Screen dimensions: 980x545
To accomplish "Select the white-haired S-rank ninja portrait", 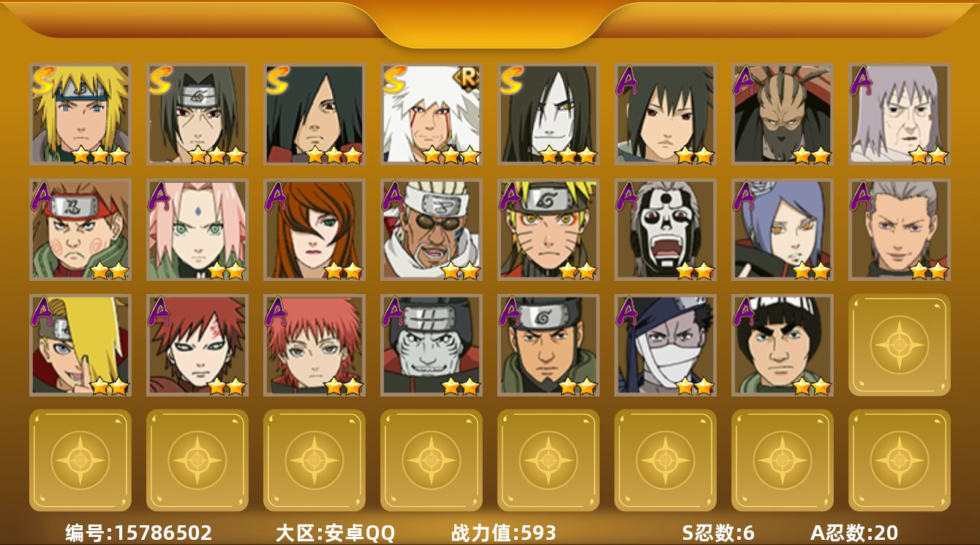I will [x=431, y=114].
